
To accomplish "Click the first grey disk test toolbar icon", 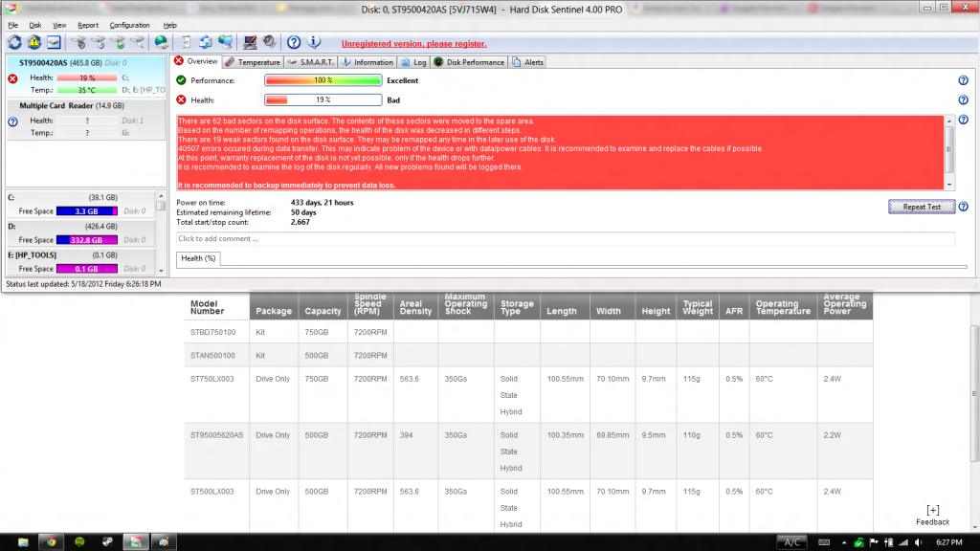I will click(78, 42).
